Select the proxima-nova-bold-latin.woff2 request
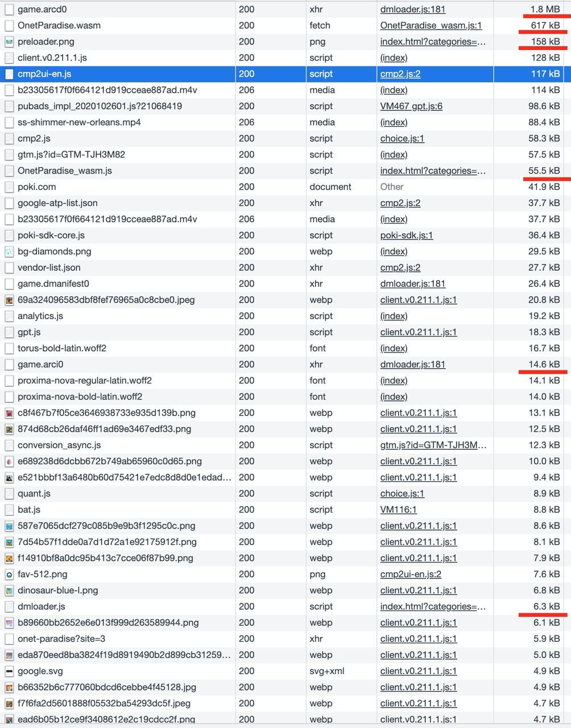 80,397
